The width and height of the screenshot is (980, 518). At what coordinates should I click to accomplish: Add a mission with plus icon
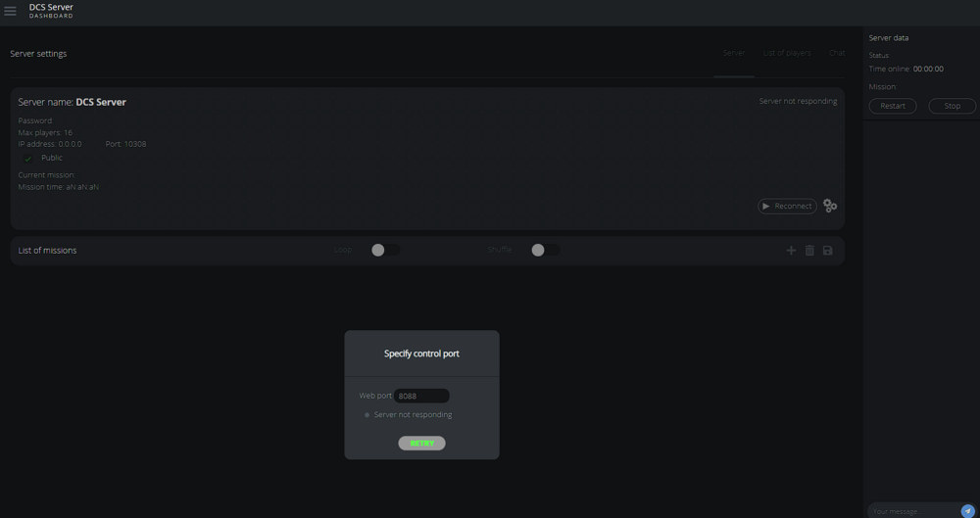tap(791, 251)
